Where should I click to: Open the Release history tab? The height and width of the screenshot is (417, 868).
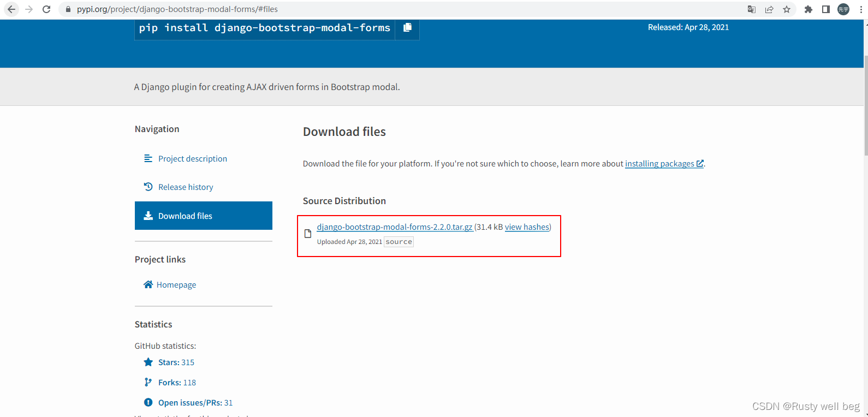coord(204,187)
